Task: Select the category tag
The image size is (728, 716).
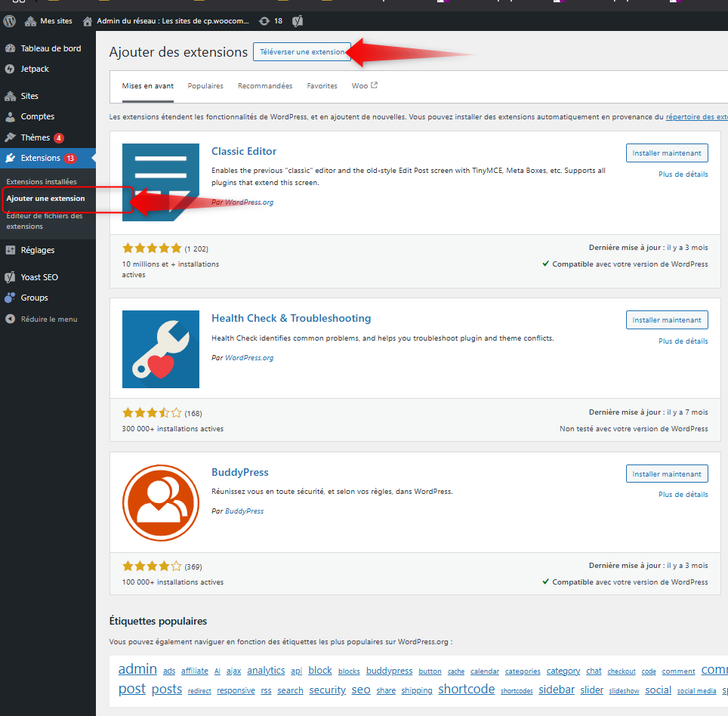Action: coord(563,671)
